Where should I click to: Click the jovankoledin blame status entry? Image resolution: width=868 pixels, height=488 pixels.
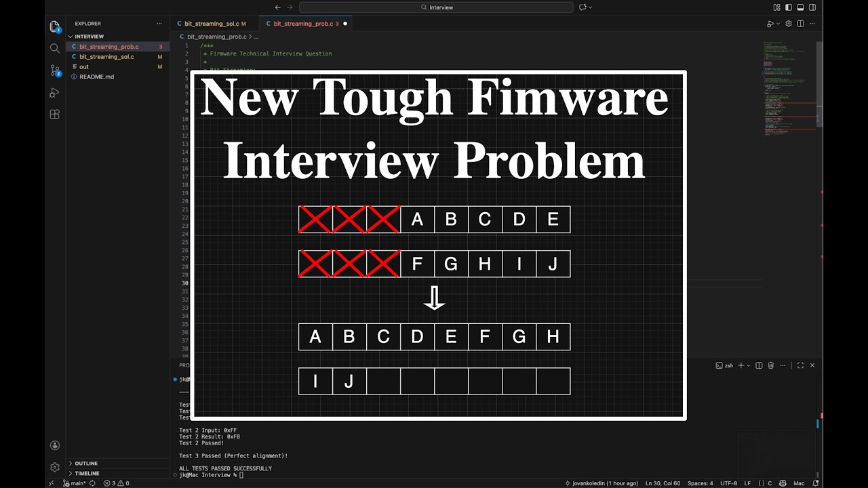601,483
